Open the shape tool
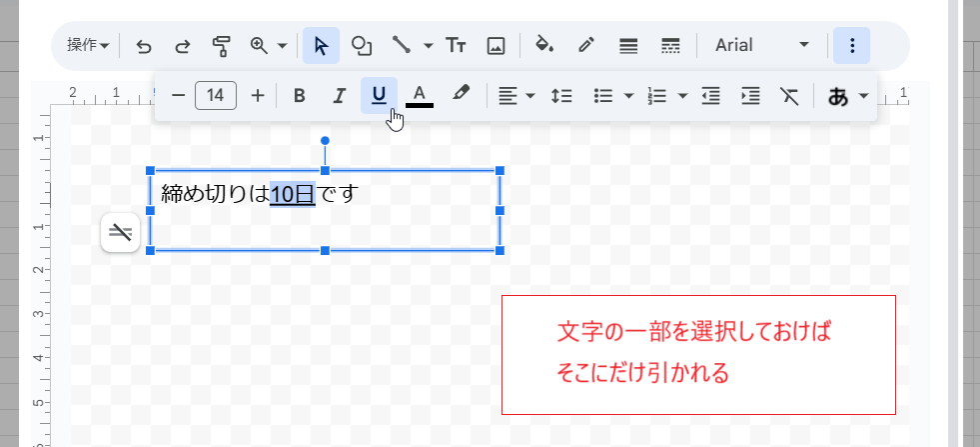The width and height of the screenshot is (980, 447). [x=362, y=45]
